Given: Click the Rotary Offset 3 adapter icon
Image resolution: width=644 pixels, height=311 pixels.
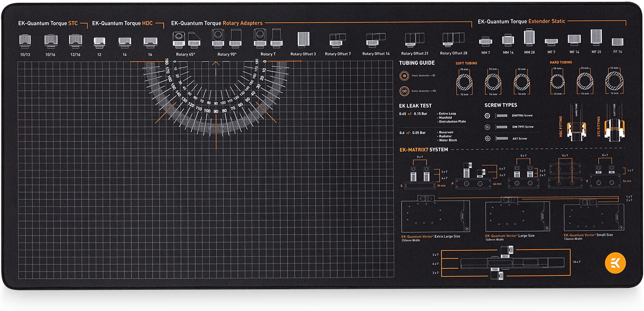Looking at the screenshot, I should 303,39.
